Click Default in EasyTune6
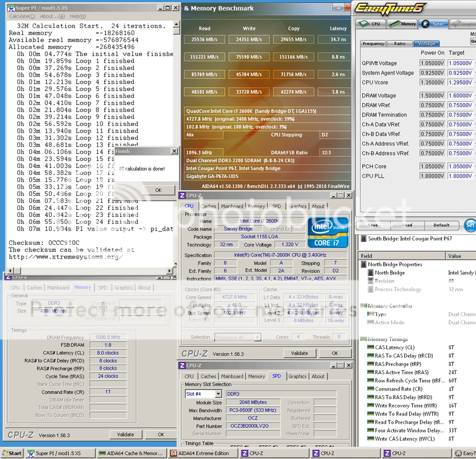 click(441, 225)
